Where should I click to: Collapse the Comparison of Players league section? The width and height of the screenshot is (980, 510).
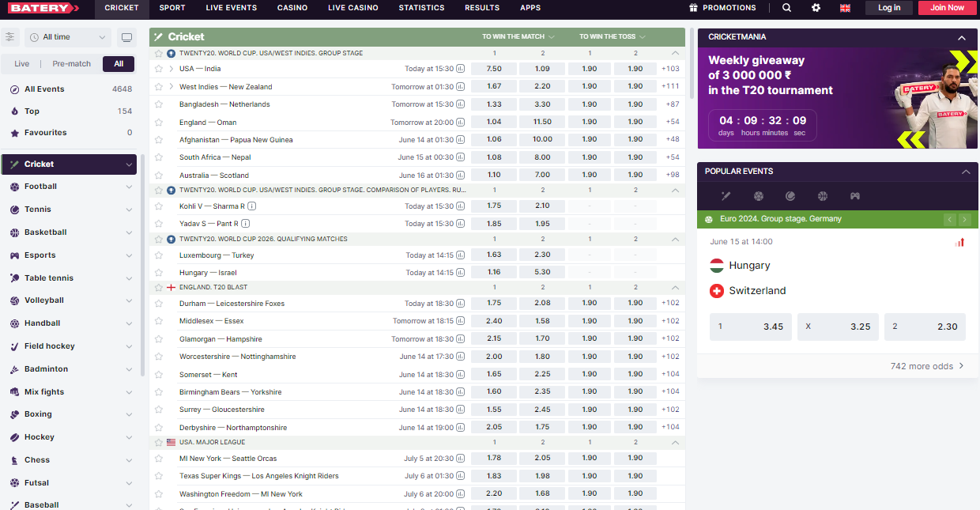coord(675,191)
